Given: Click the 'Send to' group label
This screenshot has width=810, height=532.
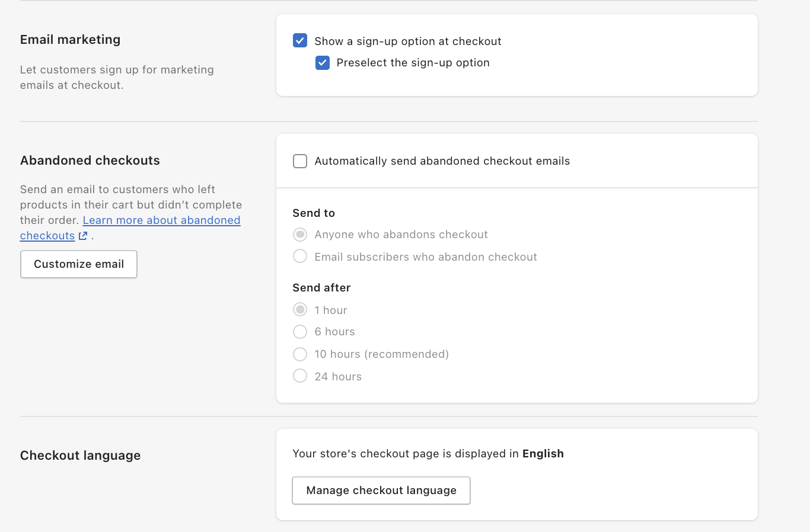Looking at the screenshot, I should click(x=314, y=213).
